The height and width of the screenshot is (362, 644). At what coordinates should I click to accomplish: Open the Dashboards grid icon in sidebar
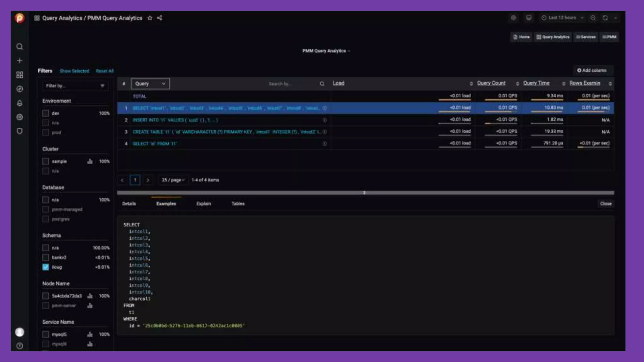point(19,75)
